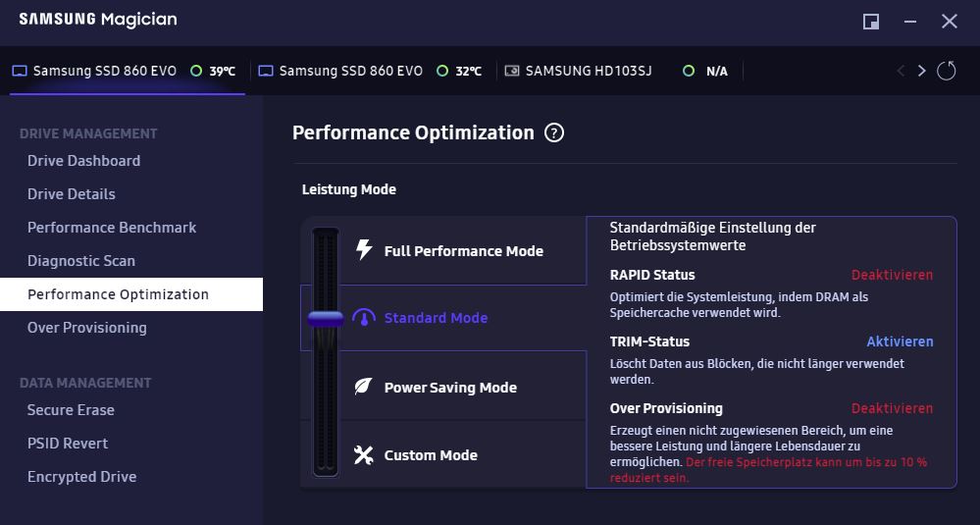980x525 pixels.
Task: Select the second Samsung SSD 860 EVO tab
Action: tap(373, 72)
